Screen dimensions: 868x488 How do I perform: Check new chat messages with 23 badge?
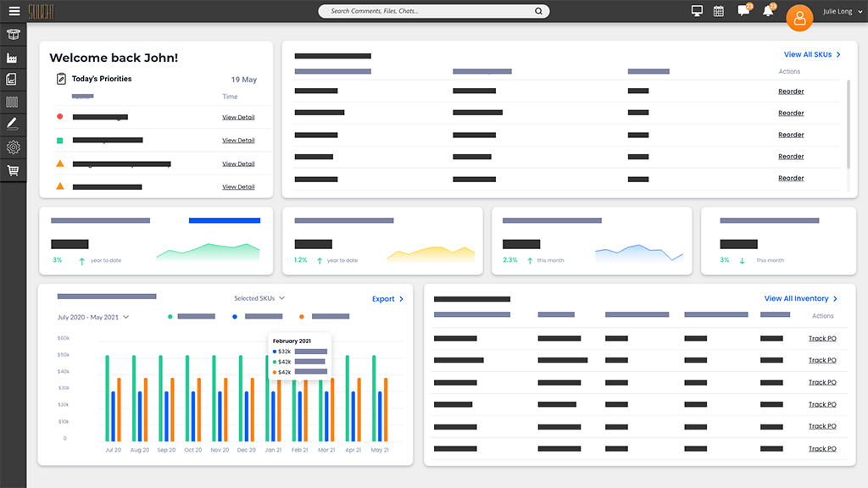(x=743, y=11)
